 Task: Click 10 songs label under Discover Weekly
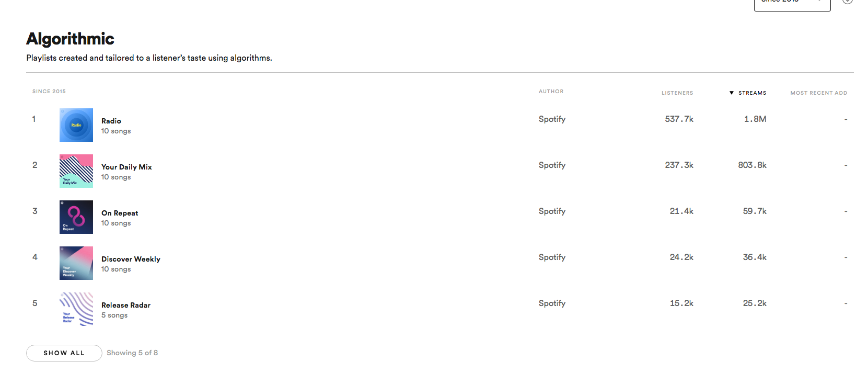116,269
